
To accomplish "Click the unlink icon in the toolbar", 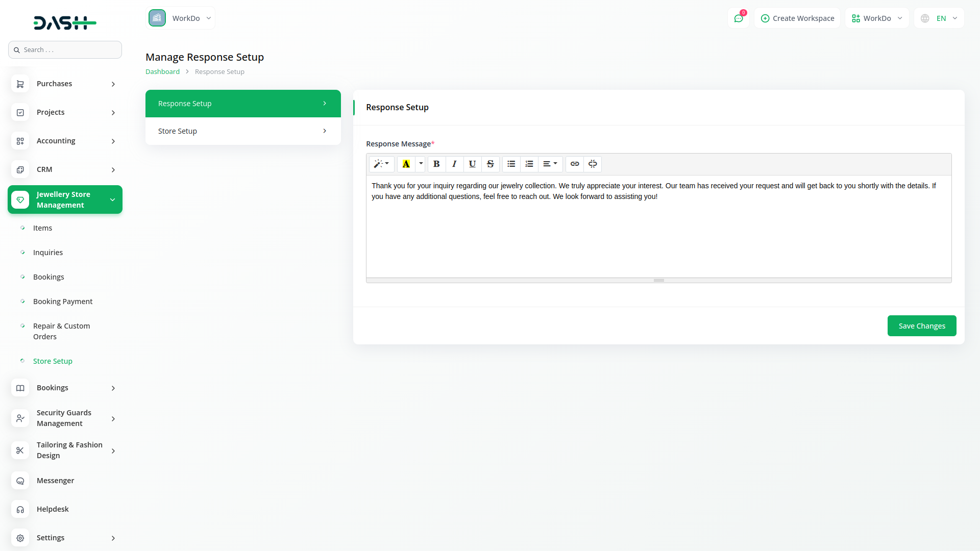I will click(x=593, y=164).
